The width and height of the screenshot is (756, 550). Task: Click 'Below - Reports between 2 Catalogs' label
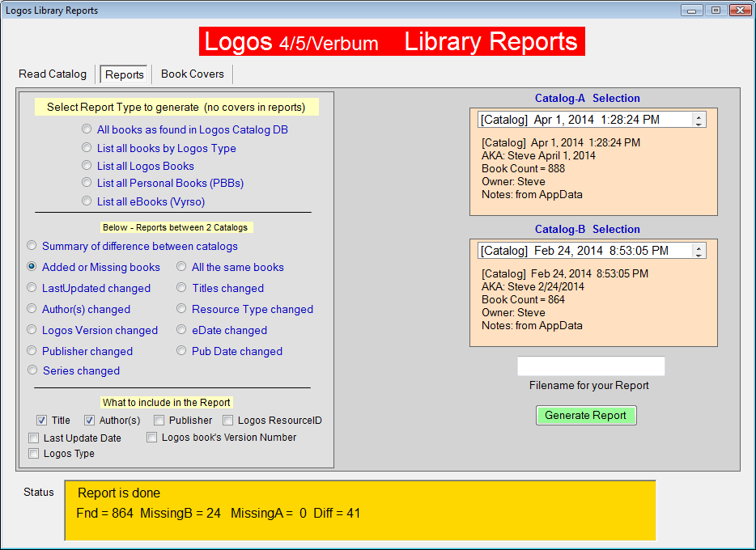[x=175, y=227]
